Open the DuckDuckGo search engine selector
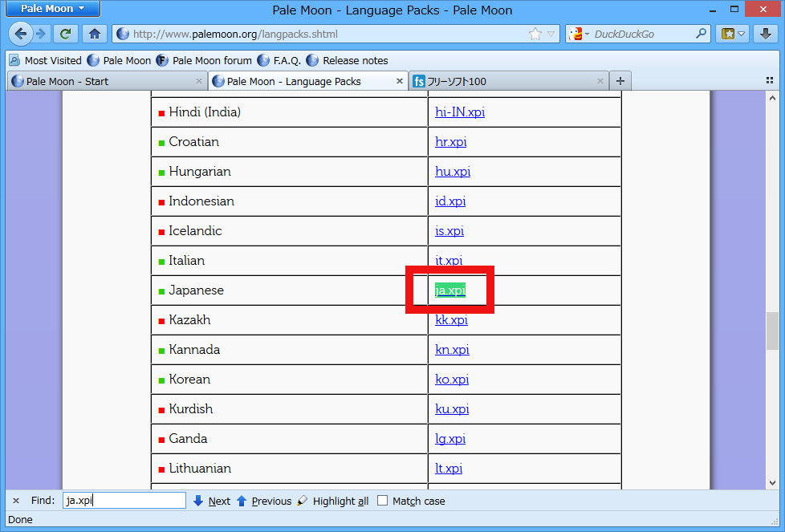This screenshot has height=532, width=785. point(578,34)
